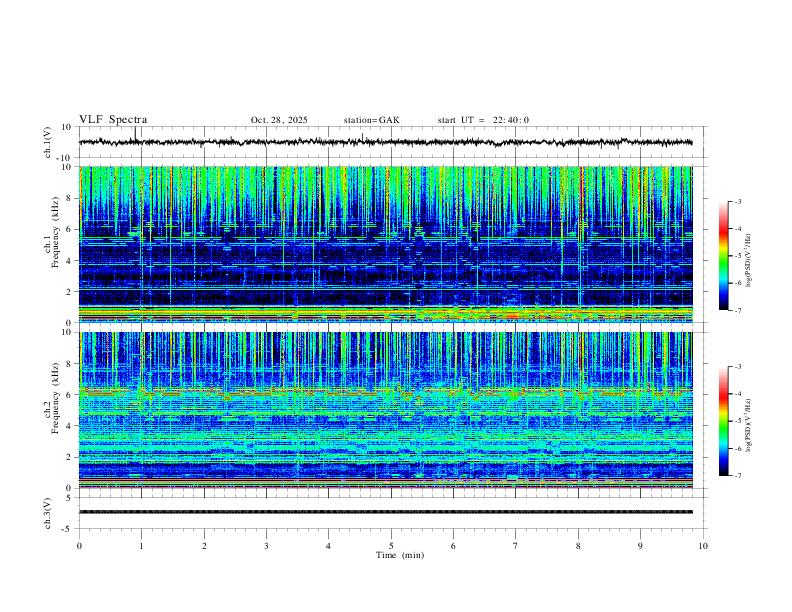The width and height of the screenshot is (792, 612).
Task: Click the time axis tick label "6"
Action: click(x=454, y=546)
